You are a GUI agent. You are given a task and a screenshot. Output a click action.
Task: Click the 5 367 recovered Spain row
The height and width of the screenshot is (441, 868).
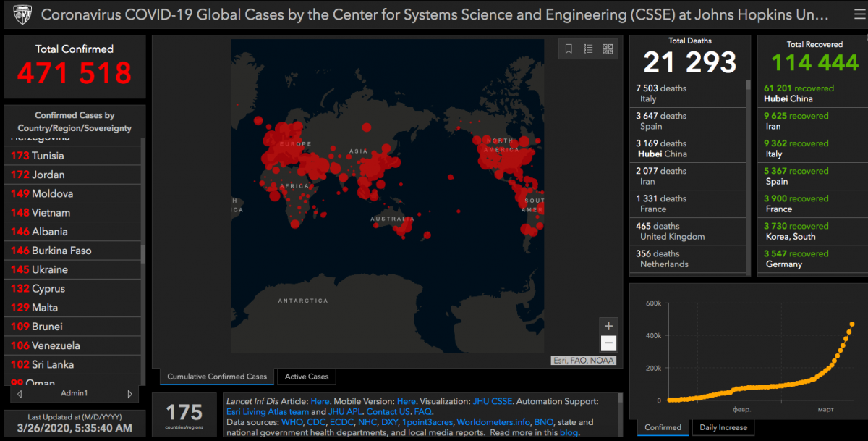click(x=812, y=176)
